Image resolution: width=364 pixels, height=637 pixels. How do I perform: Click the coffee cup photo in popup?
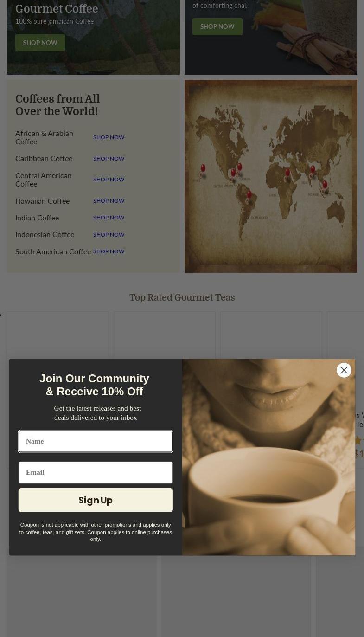[268, 457]
